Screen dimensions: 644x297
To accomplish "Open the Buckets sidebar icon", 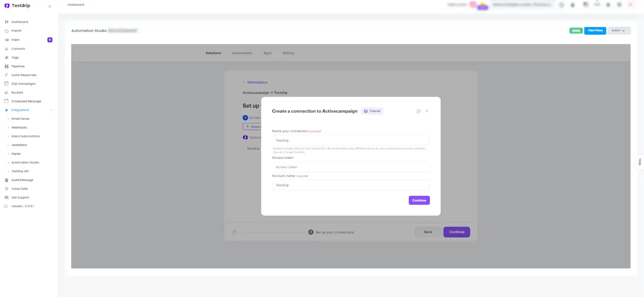I will pyautogui.click(x=6, y=93).
